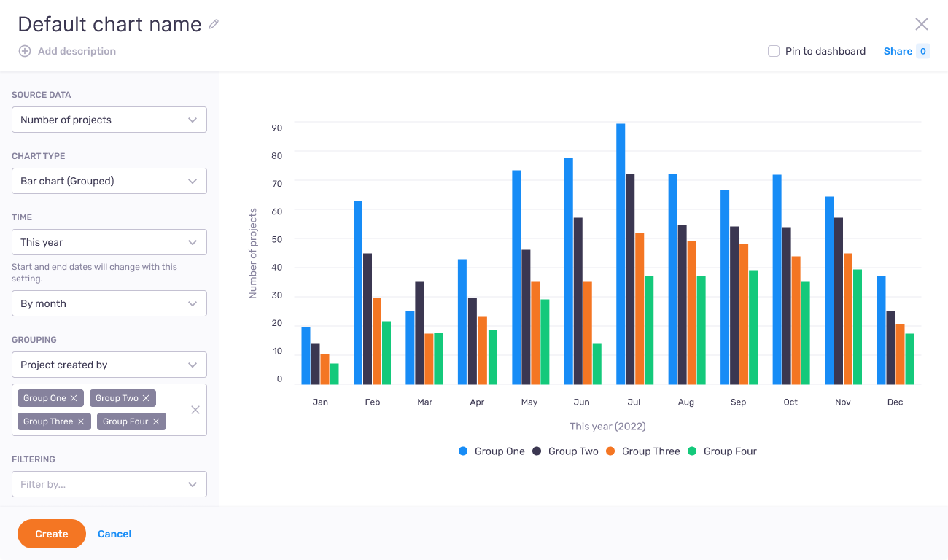Image resolution: width=948 pixels, height=560 pixels.
Task: Click the plus icon beside Add description
Action: tap(25, 51)
